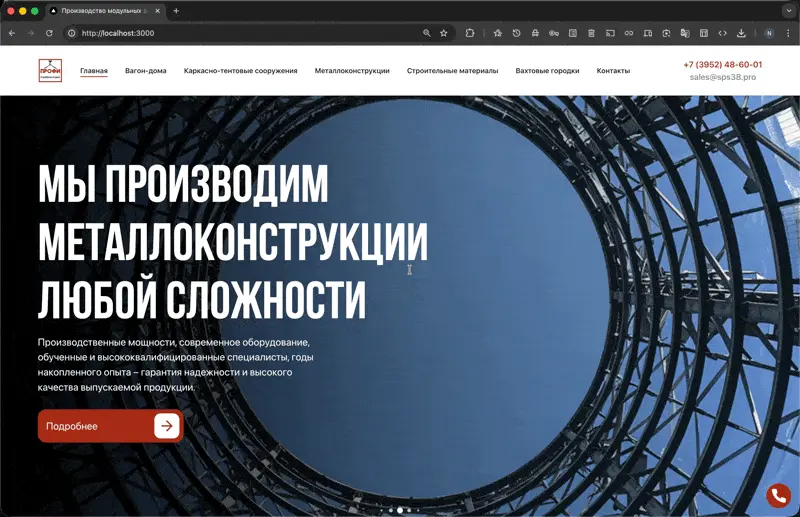This screenshot has height=517, width=800.
Task: Open Каркасно-тентовые сооружения menu item
Action: pyautogui.click(x=240, y=71)
